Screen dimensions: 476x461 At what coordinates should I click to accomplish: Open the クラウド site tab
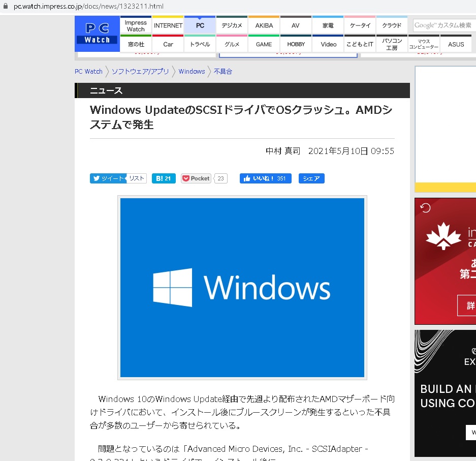pyautogui.click(x=392, y=25)
